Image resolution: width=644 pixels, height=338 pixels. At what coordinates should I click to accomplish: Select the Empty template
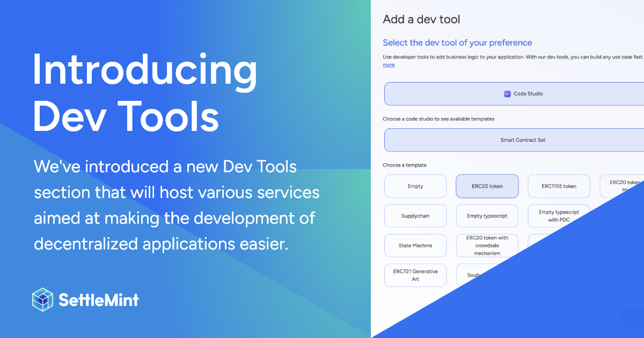[x=415, y=186]
